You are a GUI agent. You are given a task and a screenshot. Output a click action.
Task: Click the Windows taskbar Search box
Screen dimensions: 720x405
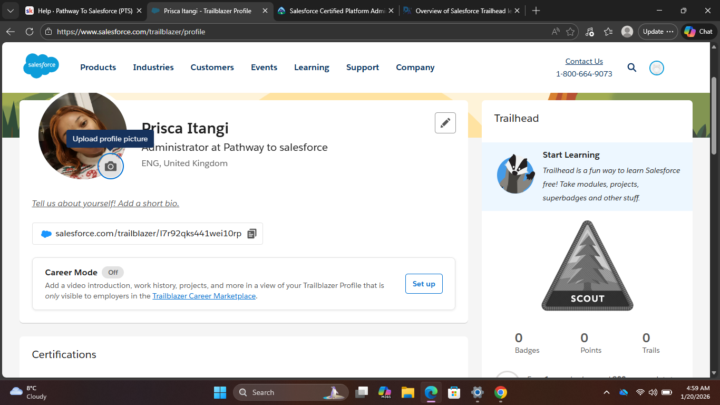coord(291,393)
